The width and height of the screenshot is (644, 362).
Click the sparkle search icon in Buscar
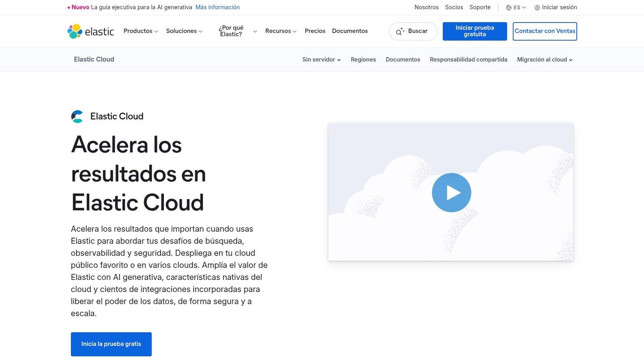click(x=400, y=31)
